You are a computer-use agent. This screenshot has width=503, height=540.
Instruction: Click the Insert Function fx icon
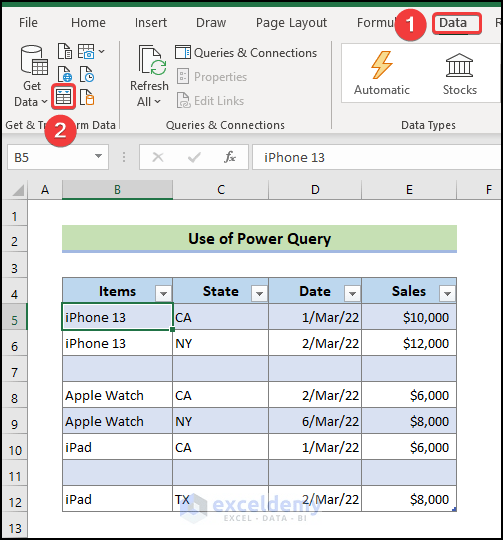230,157
